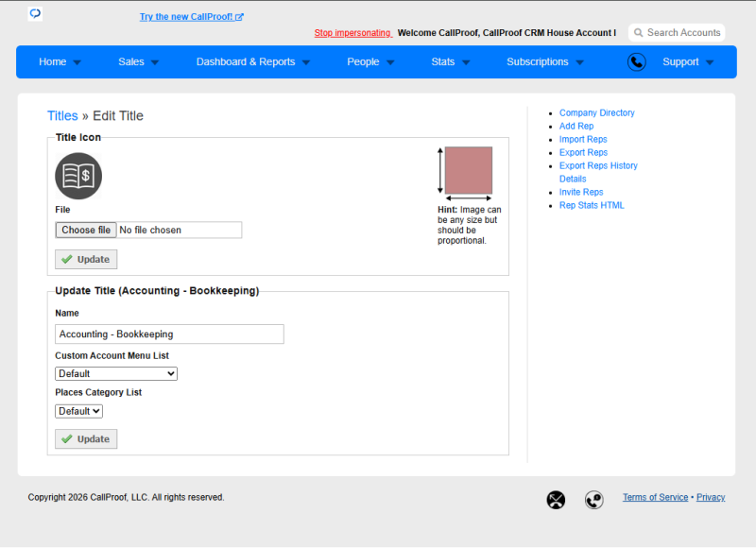Open Rep Stats HTML link

(592, 205)
